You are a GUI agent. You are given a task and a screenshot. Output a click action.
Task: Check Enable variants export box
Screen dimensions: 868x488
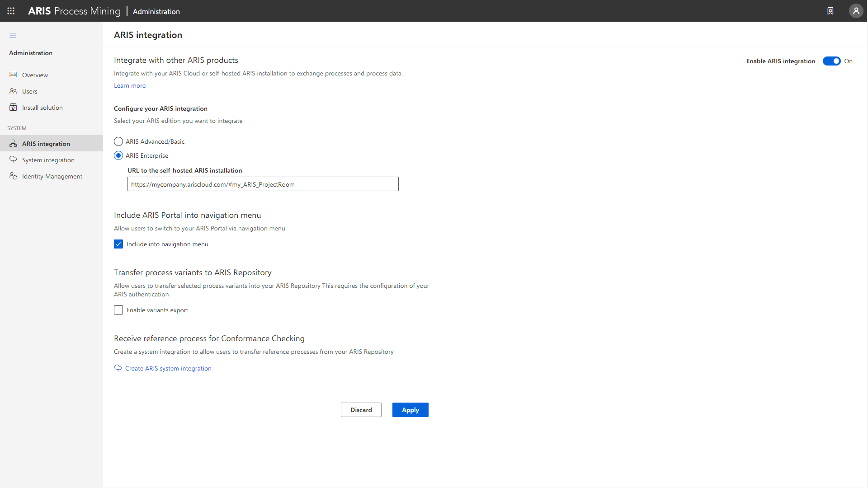pos(118,310)
